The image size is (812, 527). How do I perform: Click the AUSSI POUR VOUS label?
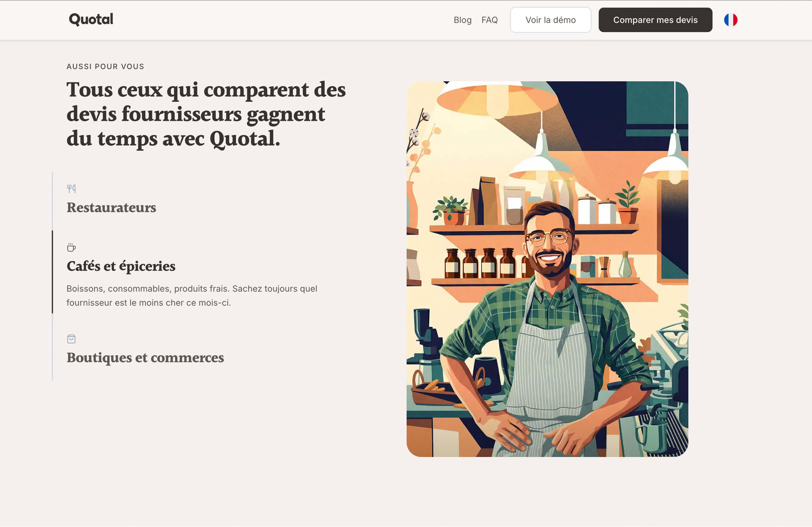tap(106, 67)
